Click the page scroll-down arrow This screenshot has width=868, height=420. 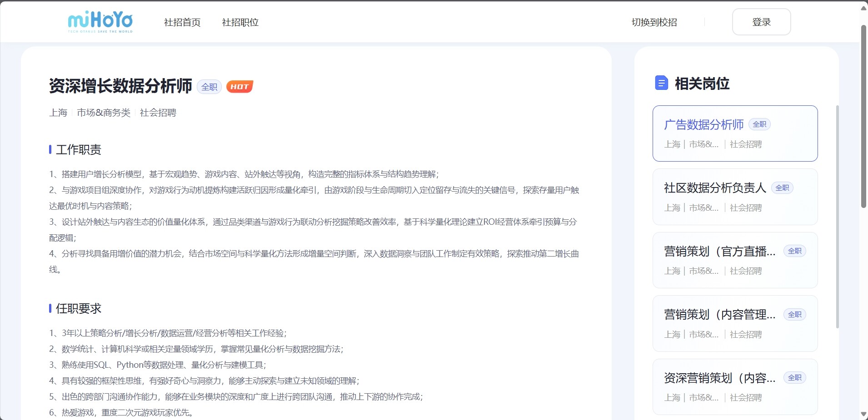tap(863, 414)
